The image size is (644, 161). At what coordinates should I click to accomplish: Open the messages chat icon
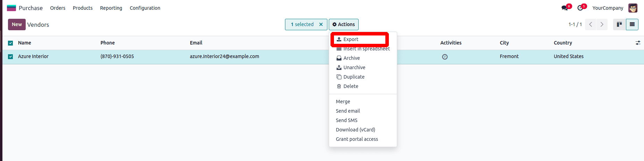pyautogui.click(x=565, y=8)
